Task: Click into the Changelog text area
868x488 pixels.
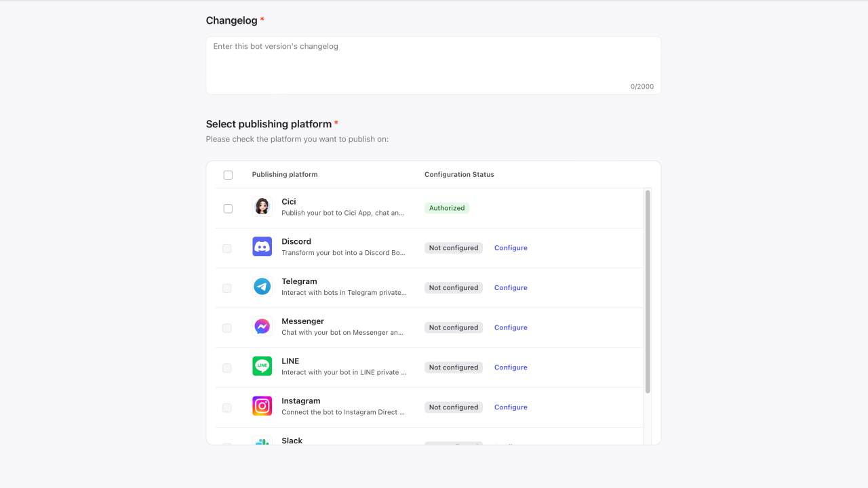Action: click(x=433, y=65)
